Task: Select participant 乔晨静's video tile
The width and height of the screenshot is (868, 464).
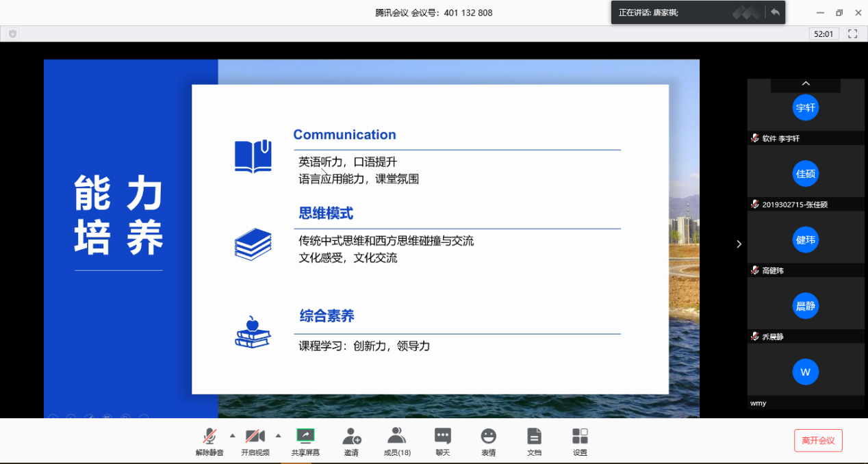Action: [806, 307]
